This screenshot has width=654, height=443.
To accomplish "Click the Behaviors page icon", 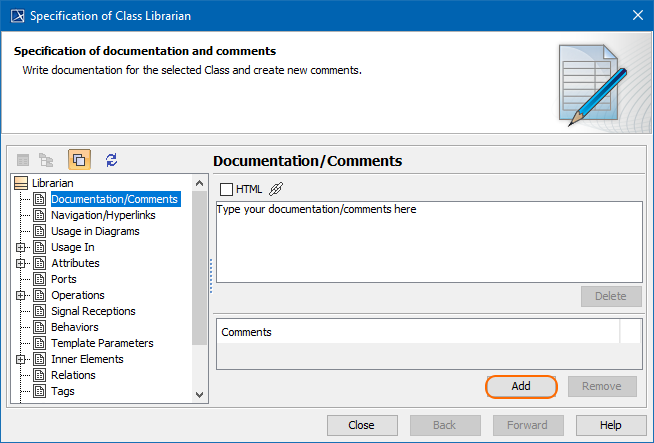I will pos(40,327).
